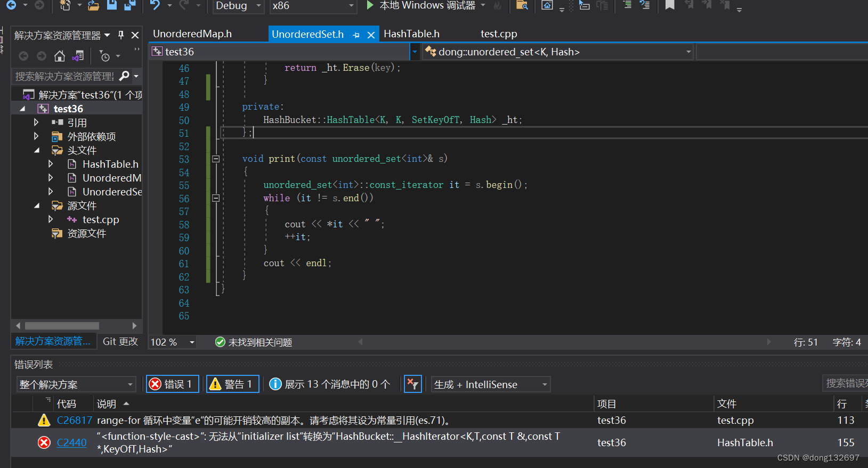This screenshot has height=468, width=868.
Task: Open the 整个解决方案 scope dropdown
Action: [x=76, y=384]
